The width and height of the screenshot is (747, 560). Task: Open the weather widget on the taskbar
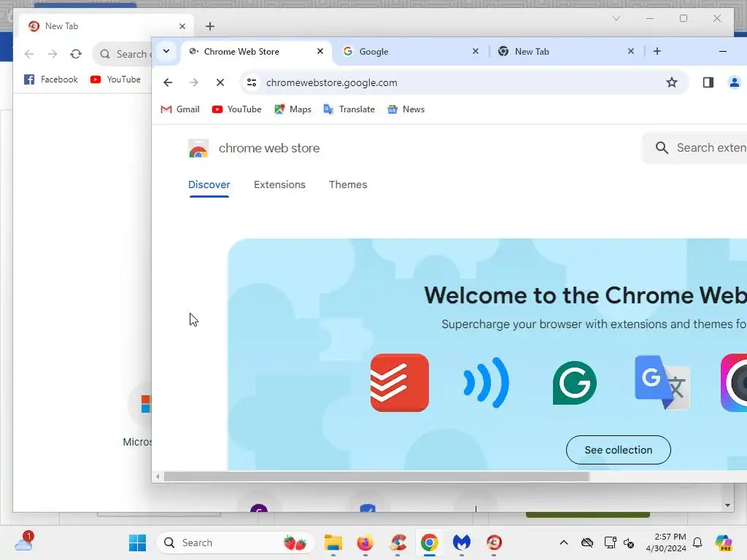coord(24,542)
